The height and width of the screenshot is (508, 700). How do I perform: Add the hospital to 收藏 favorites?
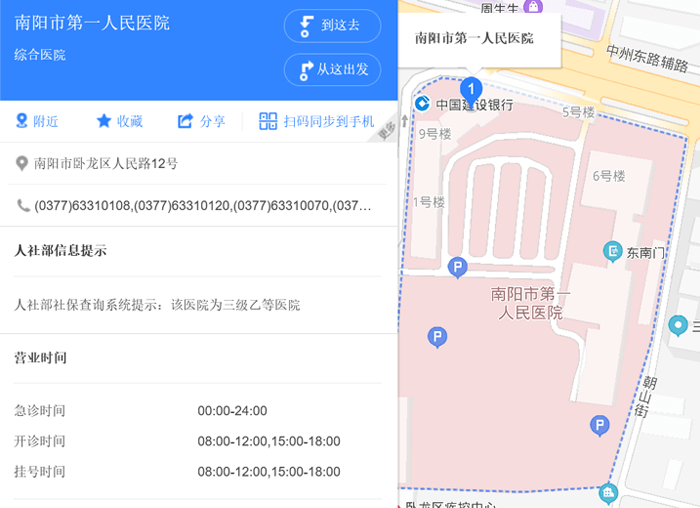click(119, 121)
